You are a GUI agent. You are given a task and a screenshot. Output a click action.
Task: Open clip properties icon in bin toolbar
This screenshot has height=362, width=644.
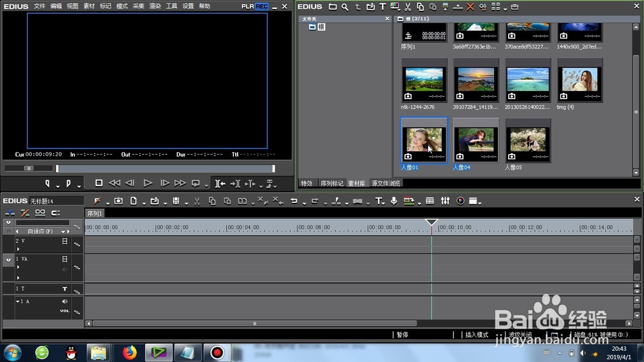pyautogui.click(x=483, y=6)
